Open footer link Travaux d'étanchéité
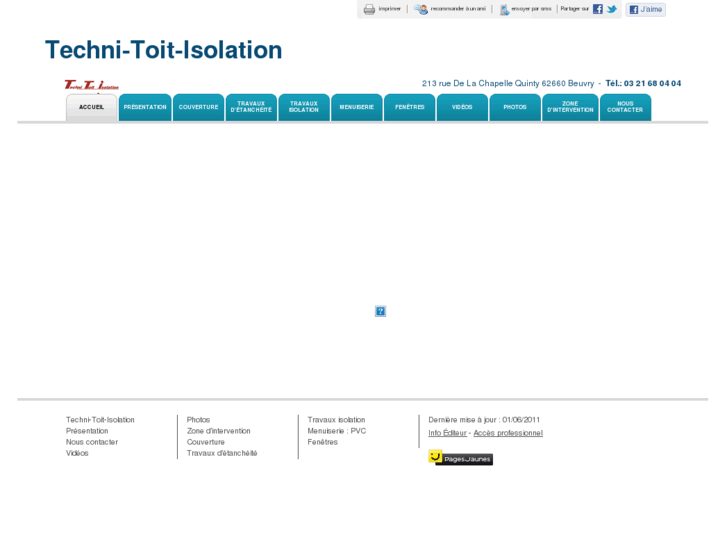This screenshot has height=545, width=727. tap(222, 453)
